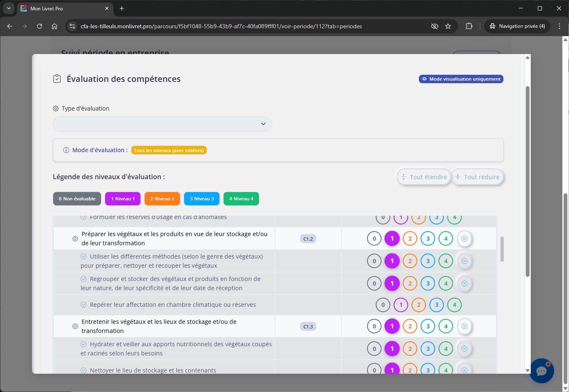Reset rating on 'Hydrater et veiller' row
The width and height of the screenshot is (569, 392).
click(x=464, y=349)
